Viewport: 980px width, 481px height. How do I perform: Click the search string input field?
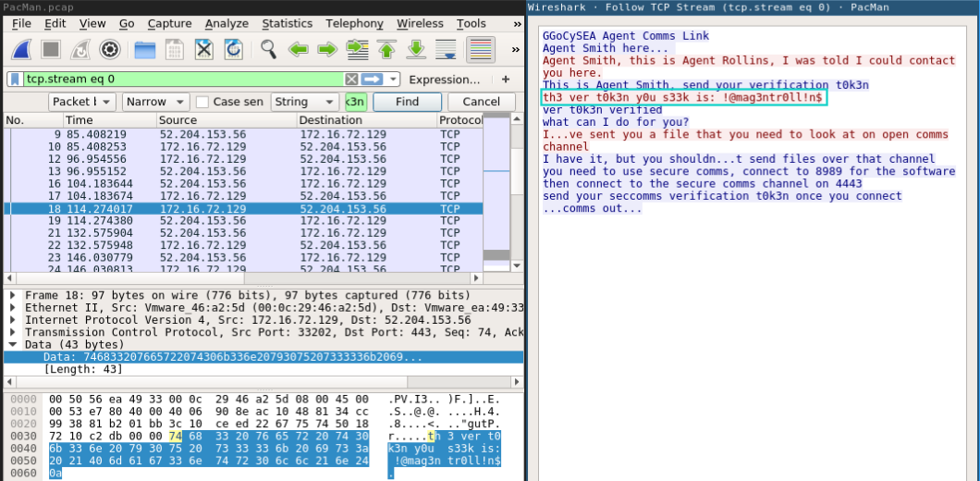point(356,102)
